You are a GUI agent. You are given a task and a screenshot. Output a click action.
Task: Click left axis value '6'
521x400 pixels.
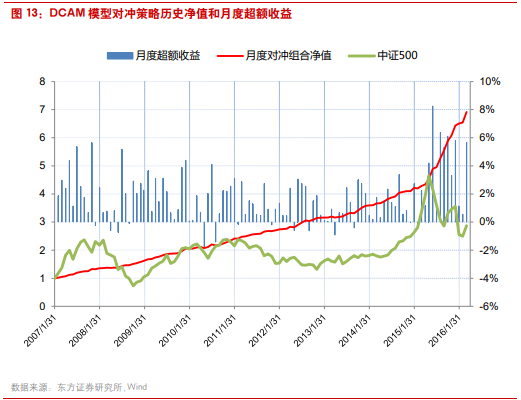pyautogui.click(x=42, y=137)
